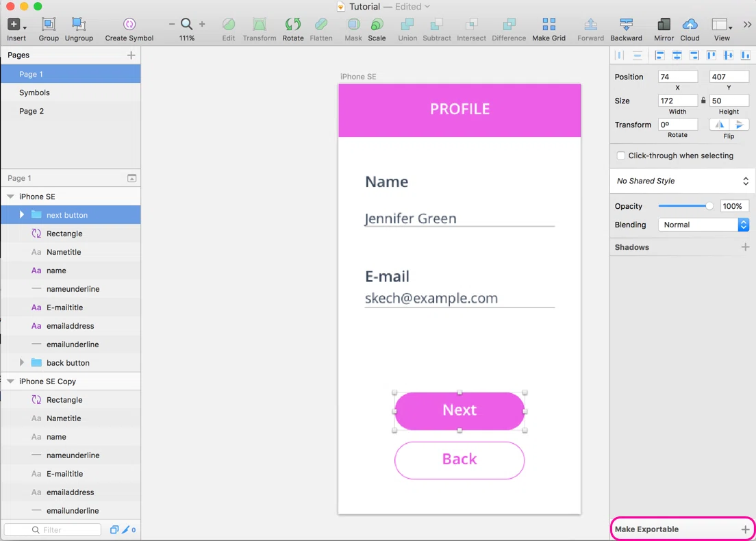756x541 pixels.
Task: Toggle horizontal flip button
Action: point(719,125)
